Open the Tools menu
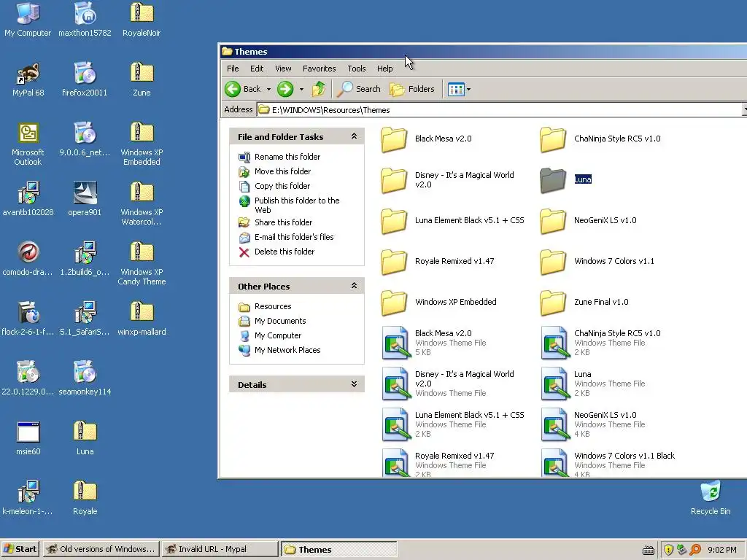 [356, 69]
